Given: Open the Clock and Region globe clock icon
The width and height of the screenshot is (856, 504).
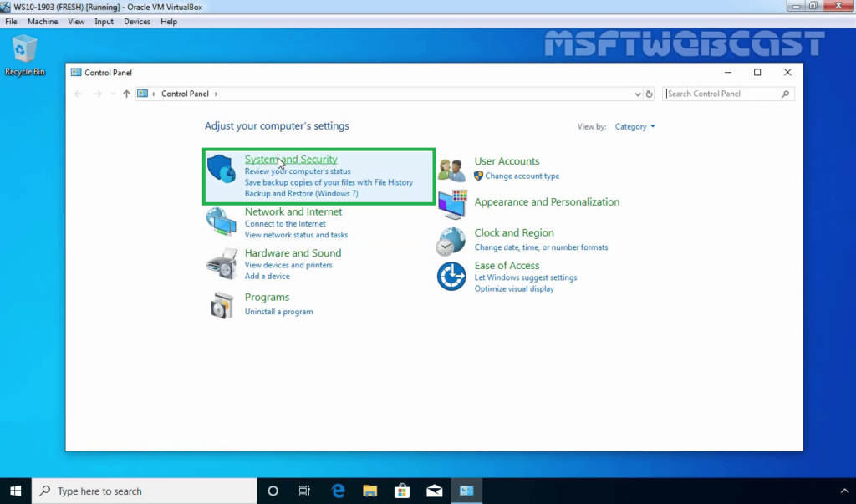Looking at the screenshot, I should point(451,242).
